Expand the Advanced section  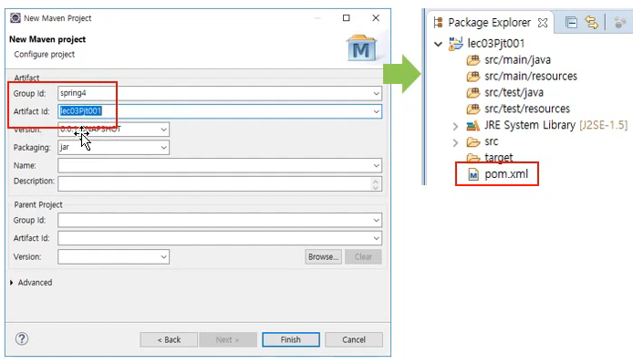tap(12, 283)
